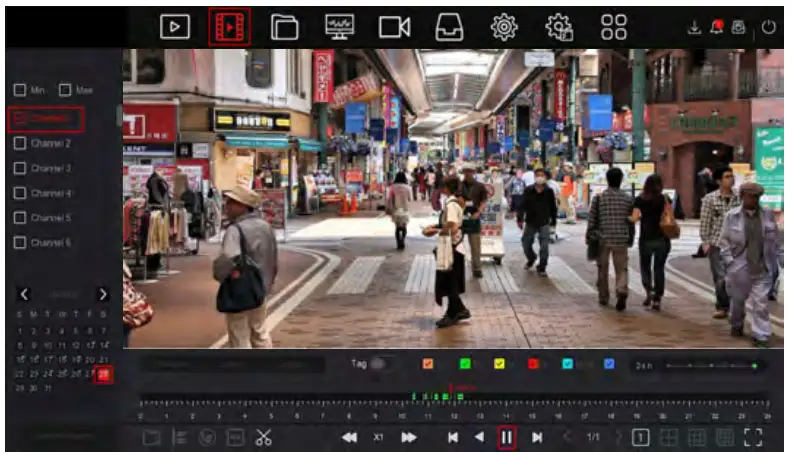Image resolution: width=792 pixels, height=455 pixels.
Task: Open the live view tab
Action: tap(175, 27)
